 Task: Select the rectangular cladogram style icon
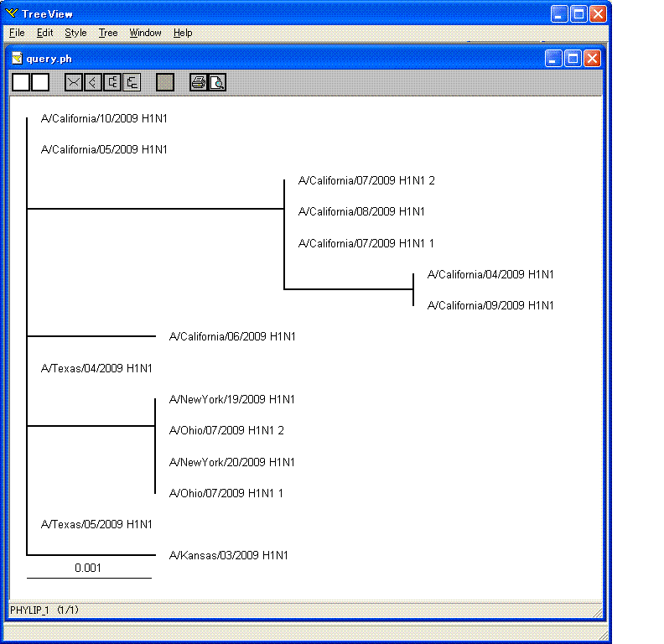(112, 82)
